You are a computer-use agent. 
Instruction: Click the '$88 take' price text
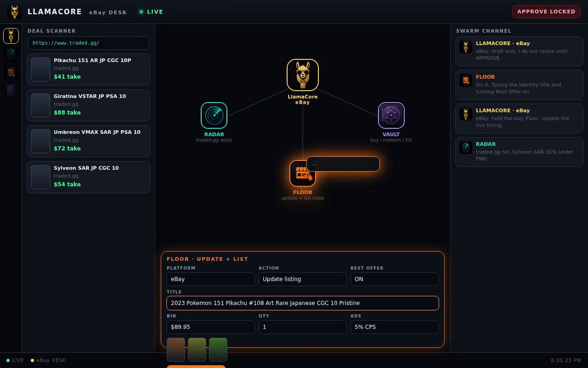pyautogui.click(x=67, y=112)
